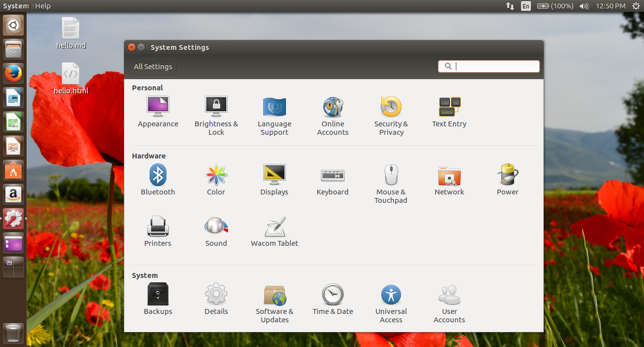This screenshot has width=644, height=347.
Task: Open Security & Privacy settings
Action: [x=391, y=116]
